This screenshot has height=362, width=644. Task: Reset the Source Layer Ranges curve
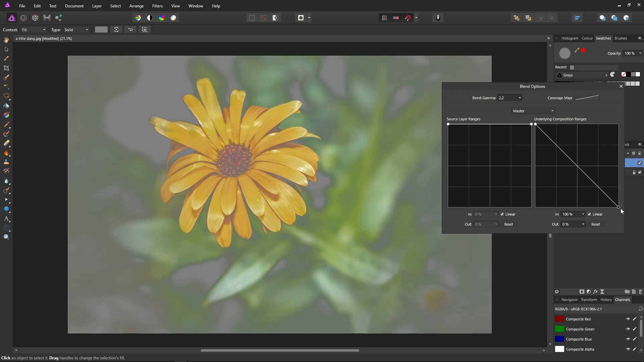click(508, 224)
